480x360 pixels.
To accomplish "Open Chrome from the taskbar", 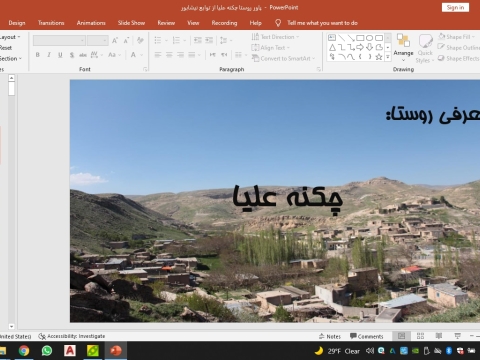I will coord(24,351).
